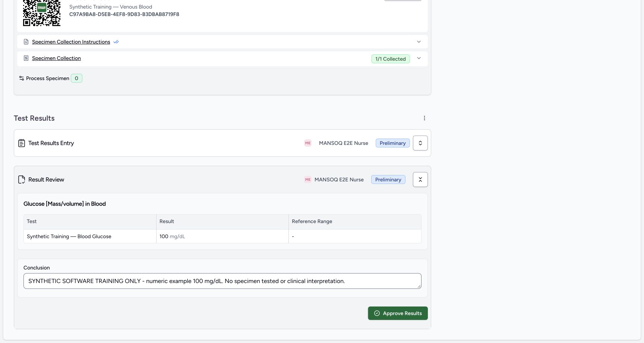Open the Specimen Collection link
The height and width of the screenshot is (343, 644).
pos(56,58)
